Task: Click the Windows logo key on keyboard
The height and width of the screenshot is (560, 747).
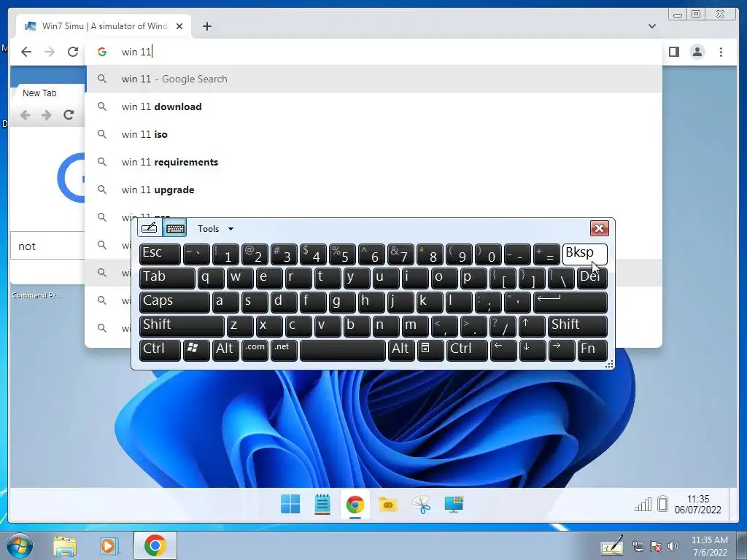Action: [196, 350]
